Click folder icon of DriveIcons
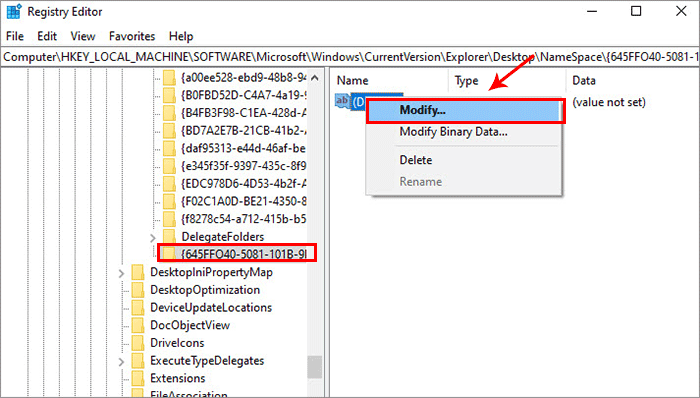700x398 pixels. [138, 343]
